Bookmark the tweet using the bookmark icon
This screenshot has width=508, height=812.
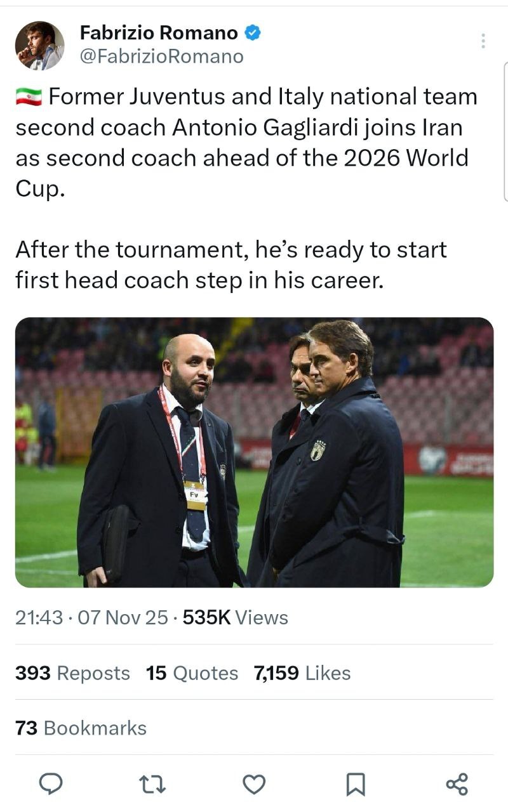(356, 785)
